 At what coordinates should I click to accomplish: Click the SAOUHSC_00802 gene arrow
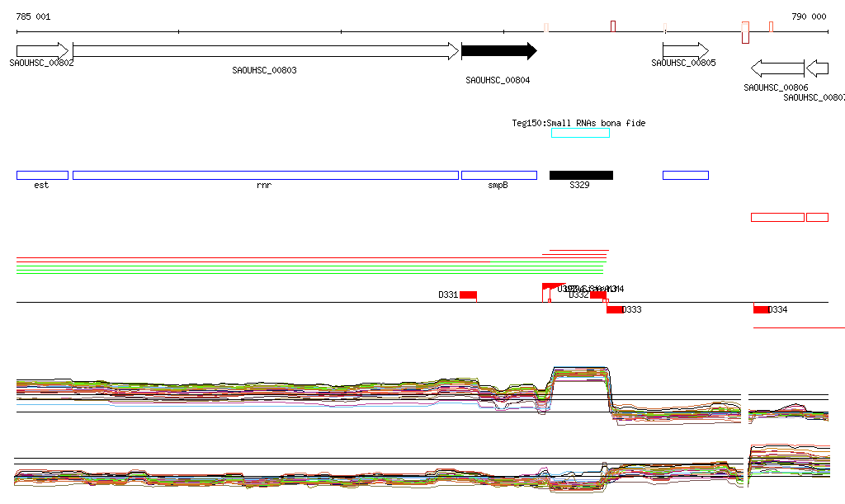click(x=42, y=51)
